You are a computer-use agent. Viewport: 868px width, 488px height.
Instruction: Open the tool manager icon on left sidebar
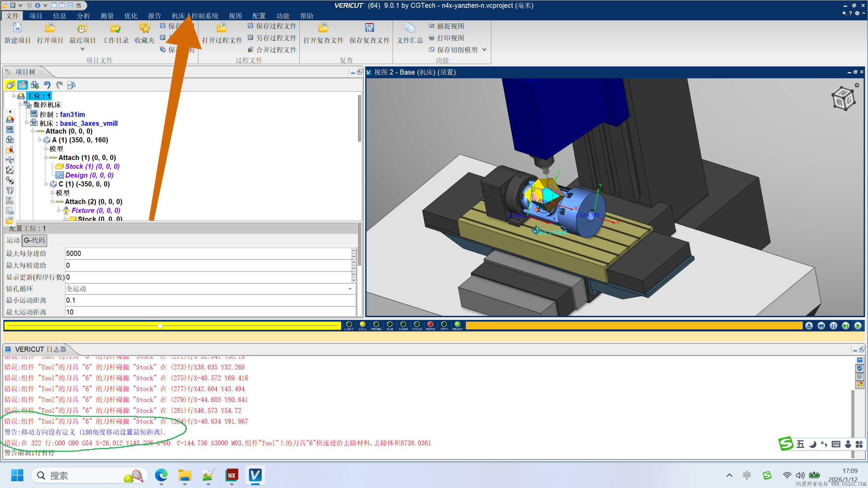pyautogui.click(x=10, y=191)
